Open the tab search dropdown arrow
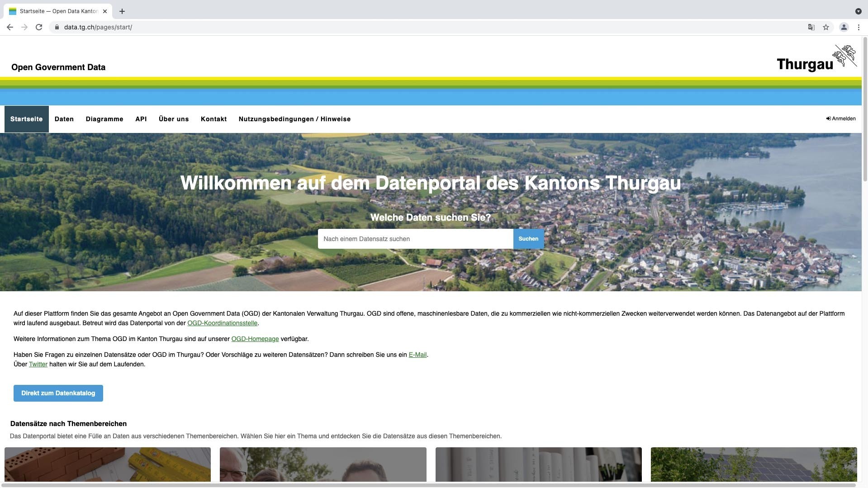Viewport: 868px width, 488px height. click(x=858, y=11)
